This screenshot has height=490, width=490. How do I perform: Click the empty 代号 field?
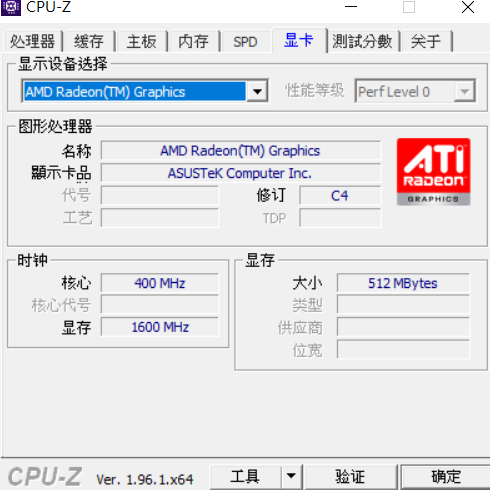[x=160, y=195]
